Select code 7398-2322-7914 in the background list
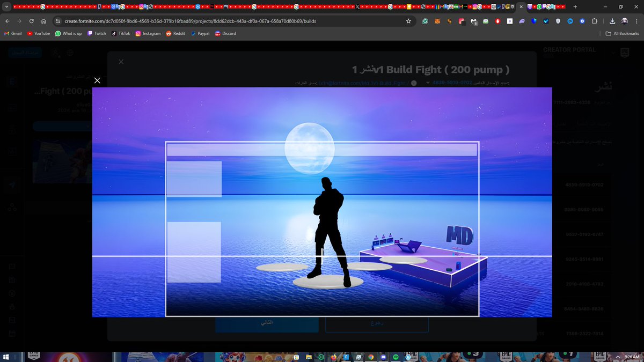644x362 pixels. point(584,334)
